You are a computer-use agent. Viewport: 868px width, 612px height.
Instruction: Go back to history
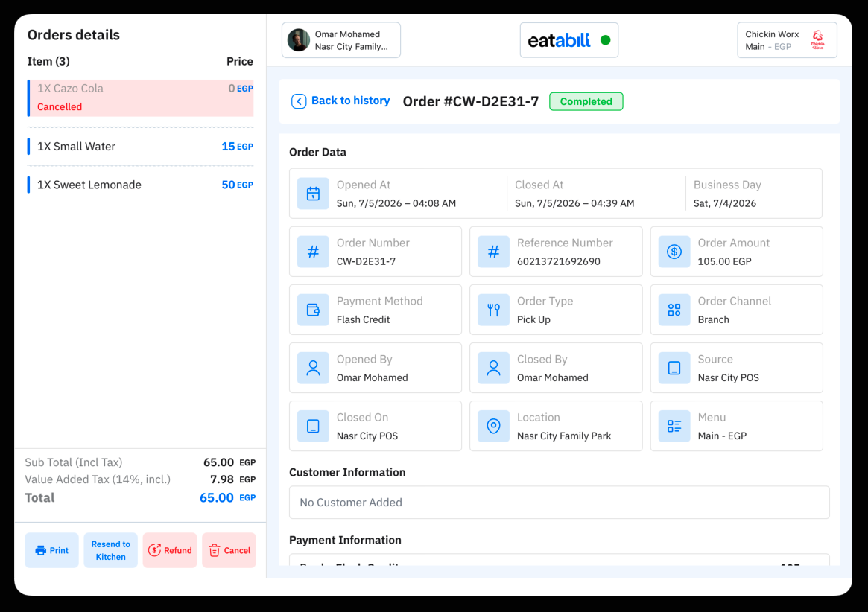[340, 101]
